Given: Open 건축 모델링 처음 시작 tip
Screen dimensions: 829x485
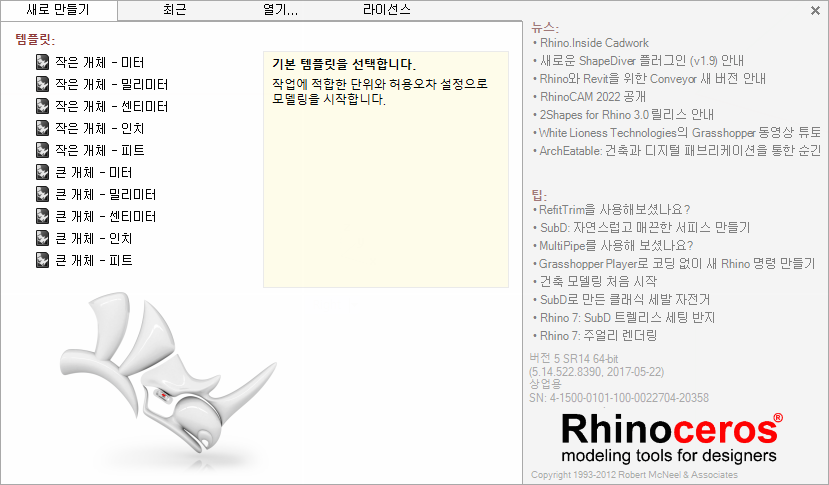Looking at the screenshot, I should coord(598,281).
